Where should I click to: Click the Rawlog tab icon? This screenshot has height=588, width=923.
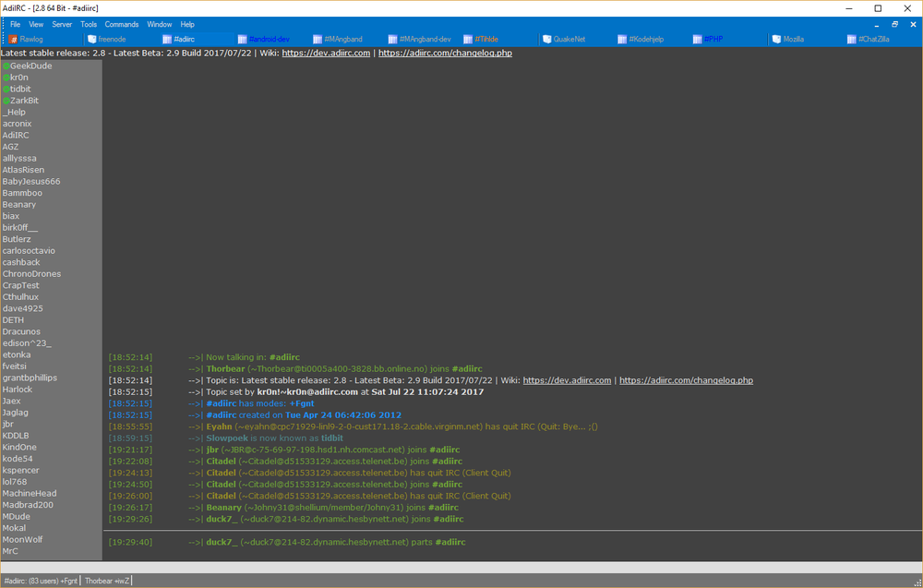(14, 40)
